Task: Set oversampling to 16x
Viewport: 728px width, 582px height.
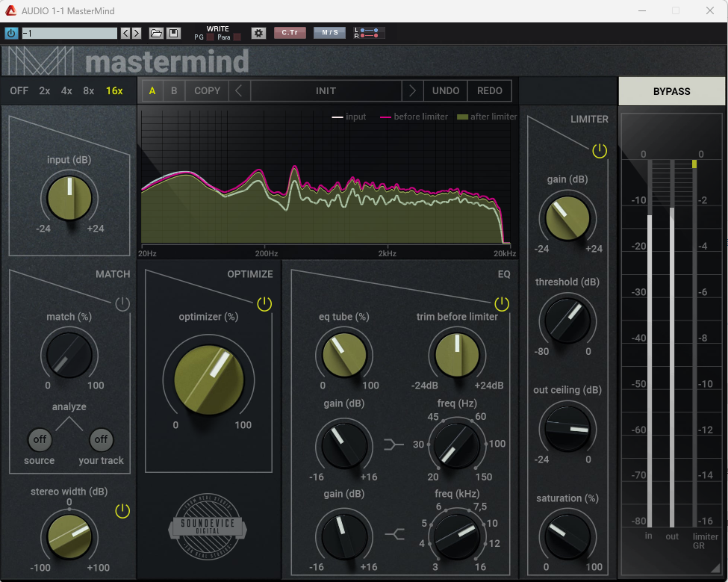Action: pos(114,90)
